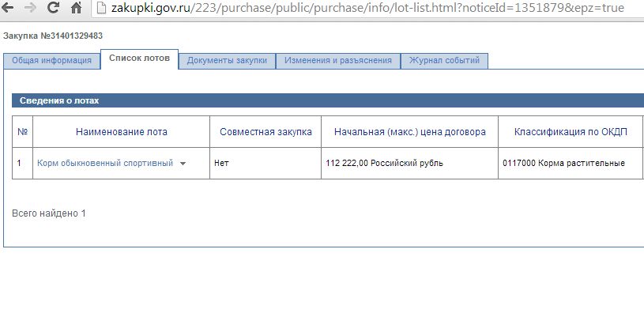Click the № column header
Viewport: 644px width, 317px height.
tap(23, 131)
